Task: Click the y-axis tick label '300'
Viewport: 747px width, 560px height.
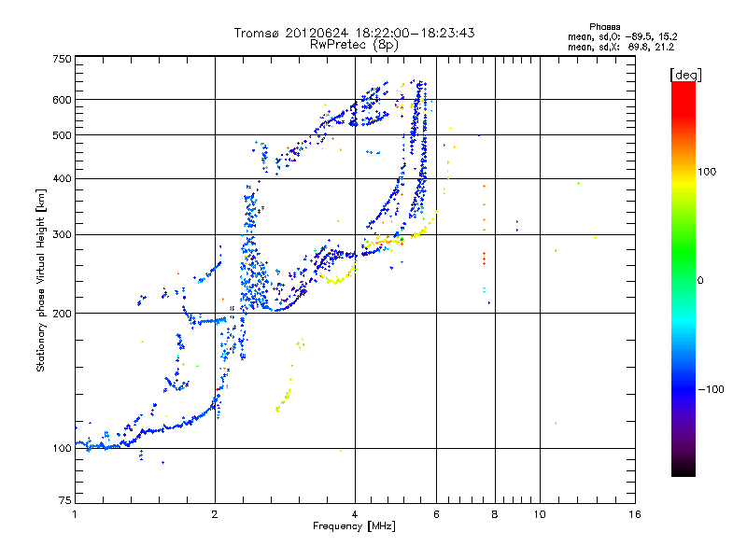Action: [62, 235]
